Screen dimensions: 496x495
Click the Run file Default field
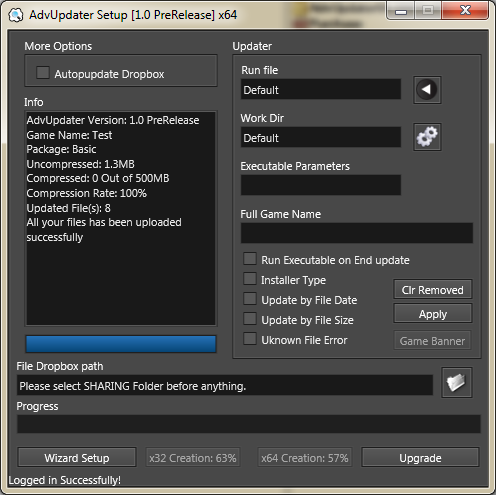pos(321,89)
